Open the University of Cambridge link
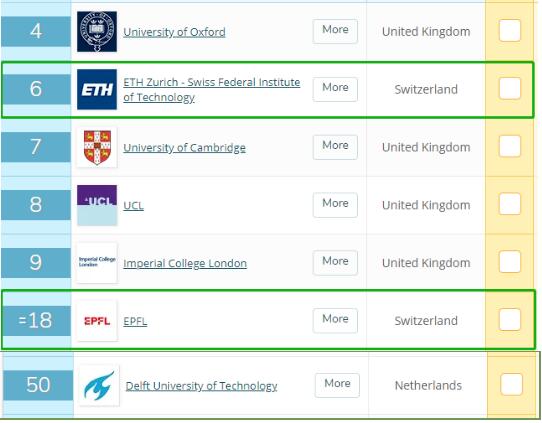The height and width of the screenshot is (423, 542). [185, 148]
